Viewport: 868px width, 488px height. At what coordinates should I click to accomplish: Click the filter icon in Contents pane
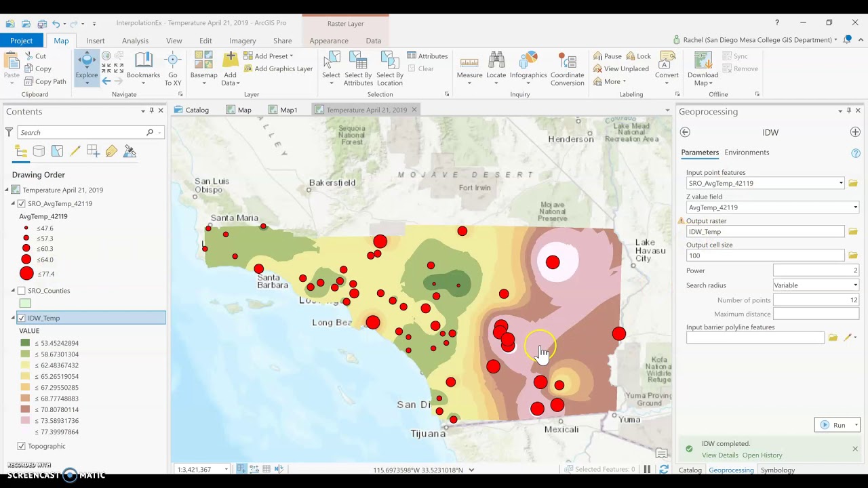9,132
